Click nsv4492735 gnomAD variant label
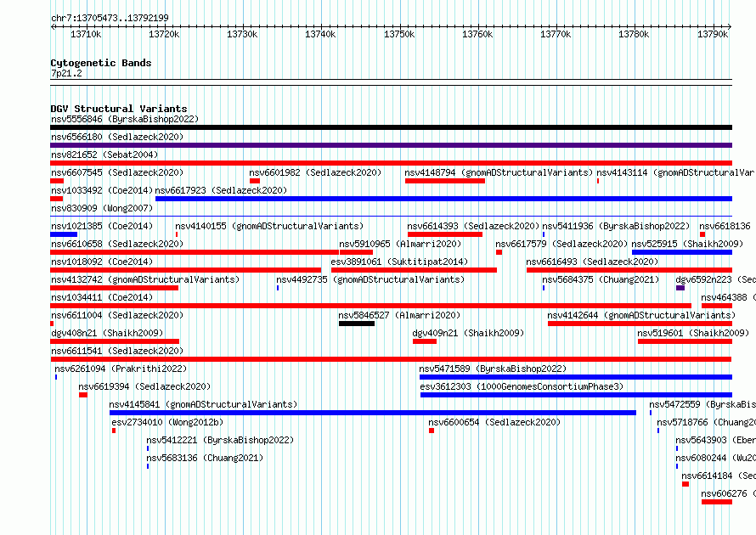 [x=370, y=279]
